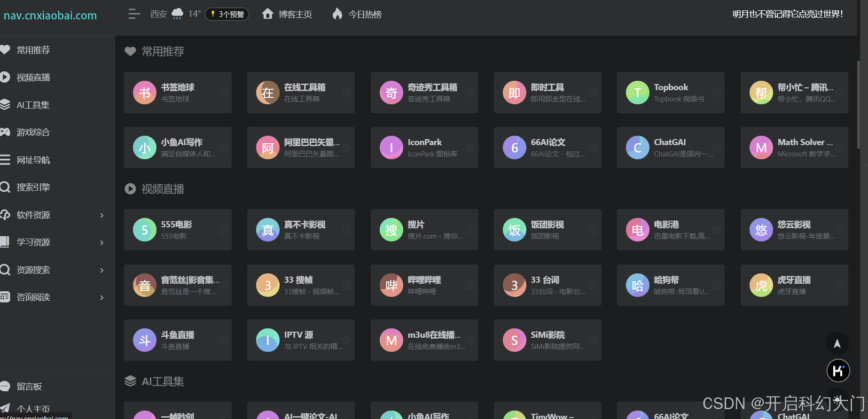Expand the 软件资源 submenu arrow
The width and height of the screenshot is (868, 419).
click(102, 215)
